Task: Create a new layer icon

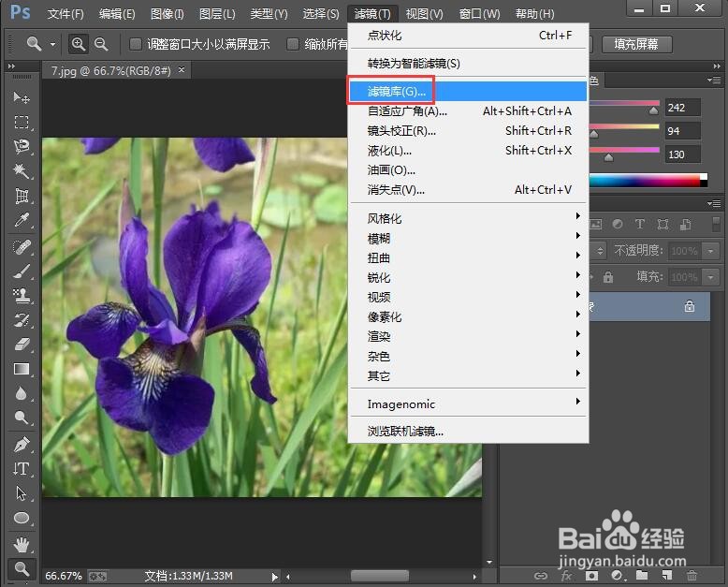Action: tap(667, 576)
